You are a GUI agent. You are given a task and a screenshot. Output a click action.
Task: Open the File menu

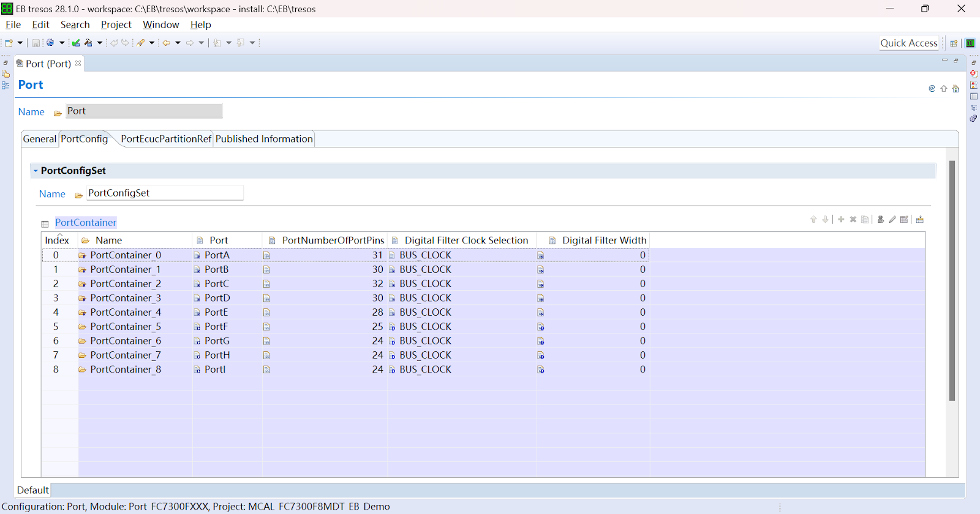coord(13,24)
